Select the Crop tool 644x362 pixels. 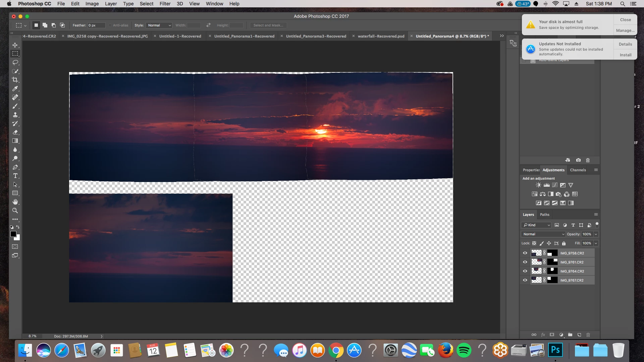(15, 80)
